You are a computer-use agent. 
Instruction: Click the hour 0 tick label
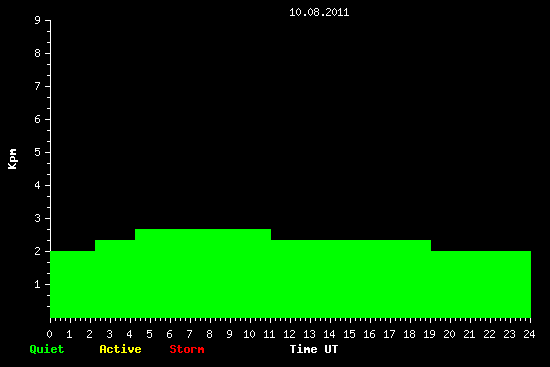click(x=49, y=334)
